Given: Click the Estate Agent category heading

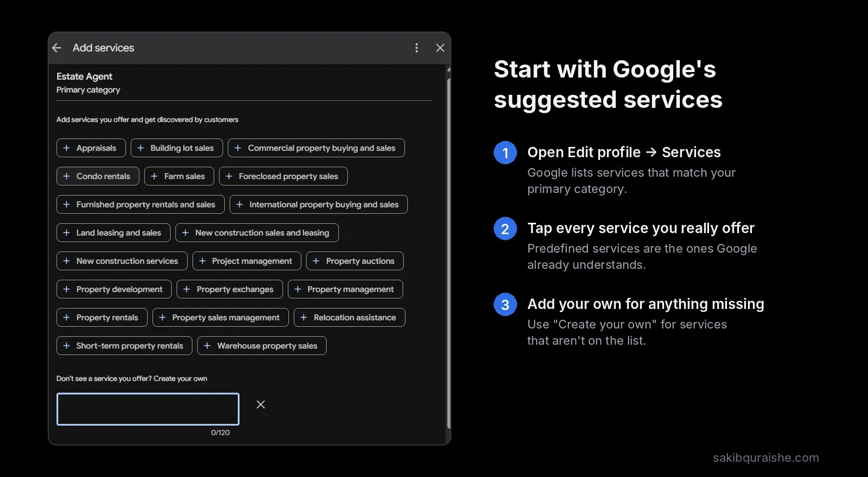Looking at the screenshot, I should point(84,76).
